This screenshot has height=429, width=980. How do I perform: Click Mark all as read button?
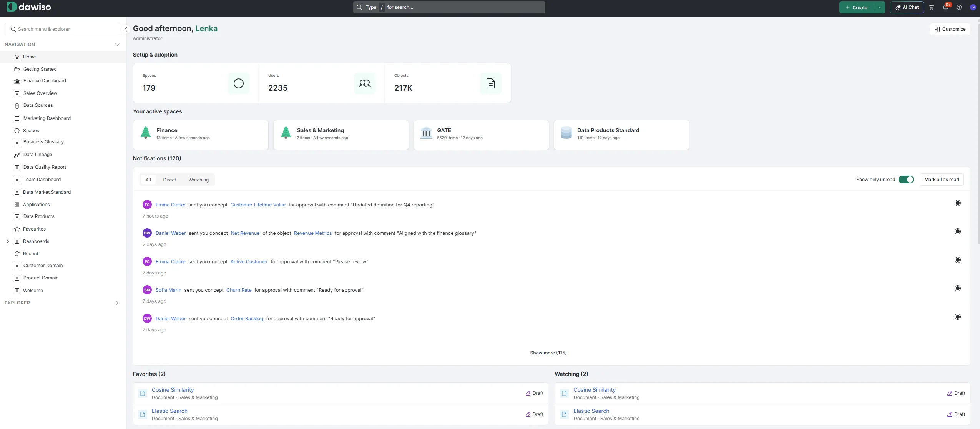pos(942,180)
